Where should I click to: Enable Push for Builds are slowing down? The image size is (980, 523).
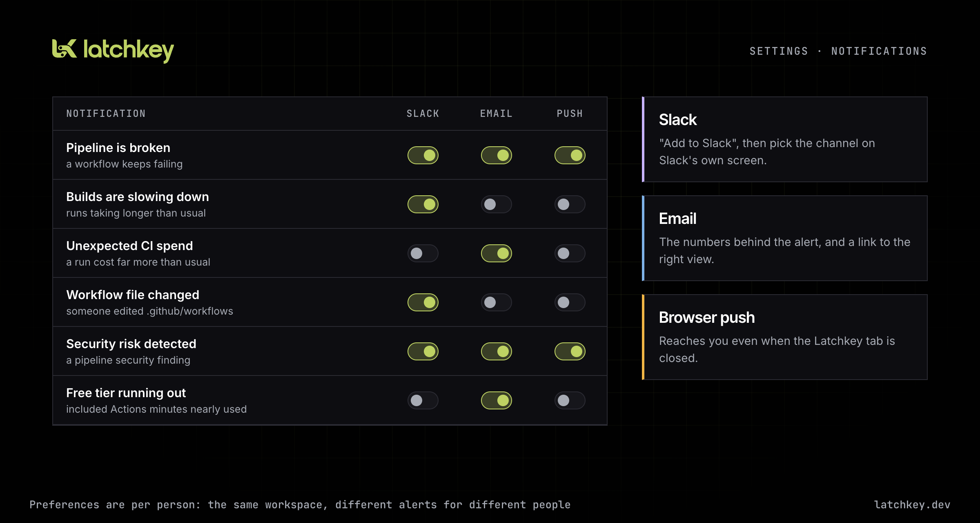[x=570, y=204]
